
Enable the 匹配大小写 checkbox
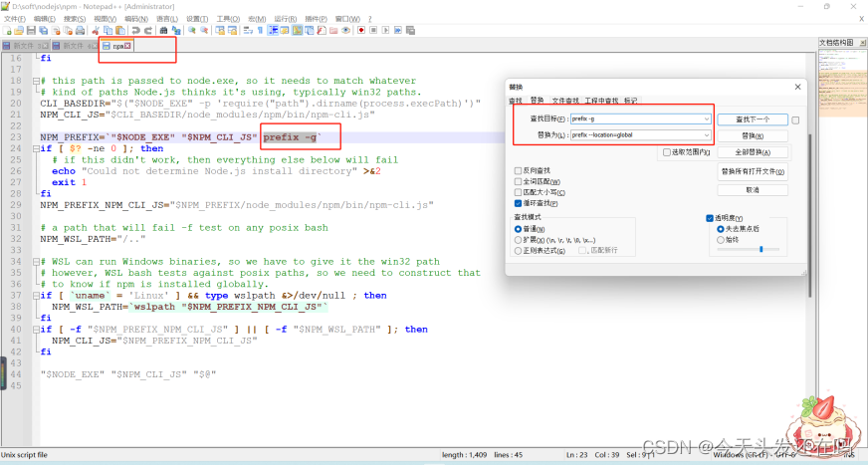coord(519,192)
